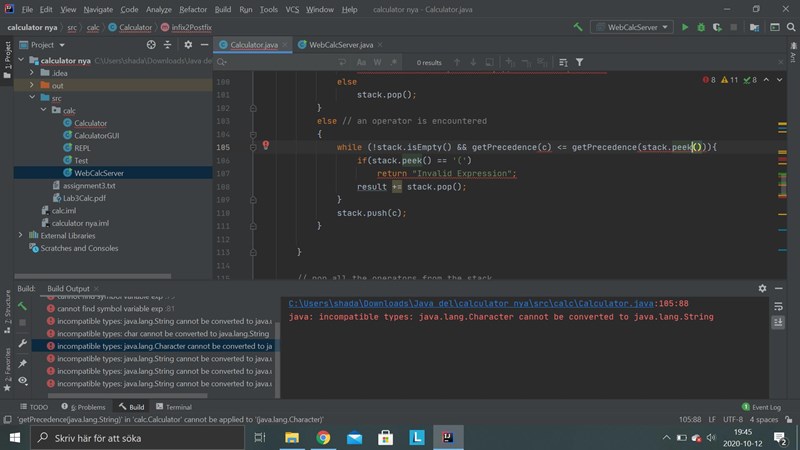Build the project with the hammer icon
This screenshot has height=450, width=800.
pos(578,27)
